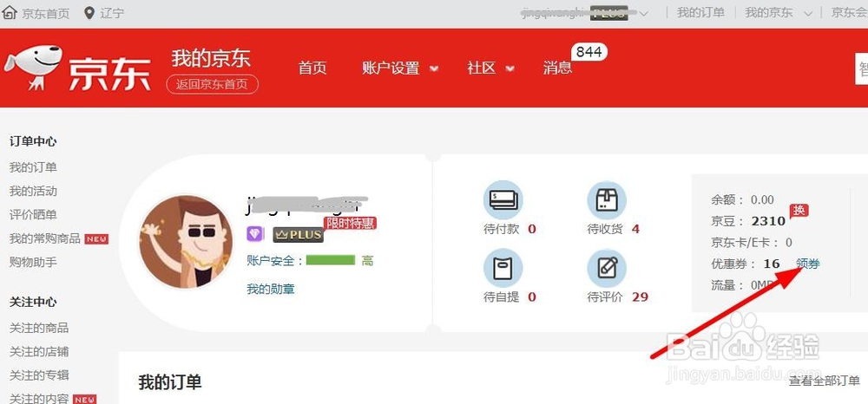Open the 待付款 wallet icon

point(503,199)
